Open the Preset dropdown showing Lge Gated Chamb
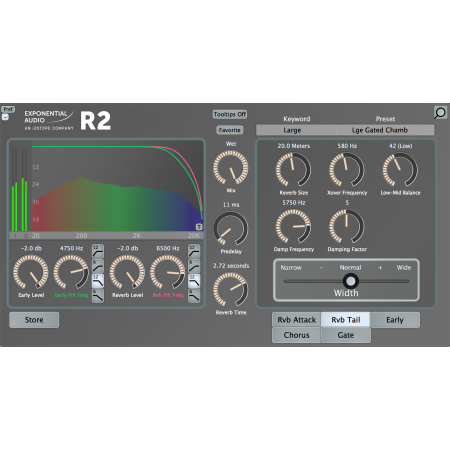 pyautogui.click(x=386, y=130)
